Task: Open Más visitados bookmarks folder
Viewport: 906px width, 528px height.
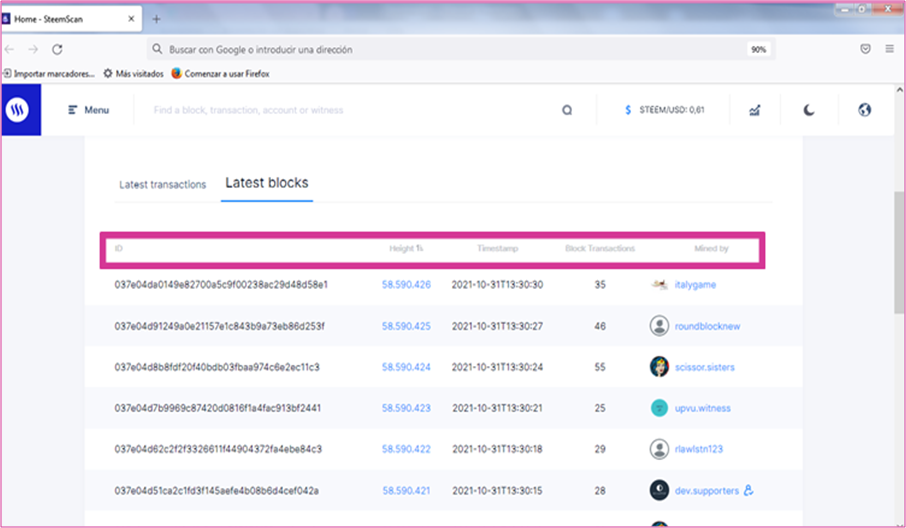Action: point(133,74)
